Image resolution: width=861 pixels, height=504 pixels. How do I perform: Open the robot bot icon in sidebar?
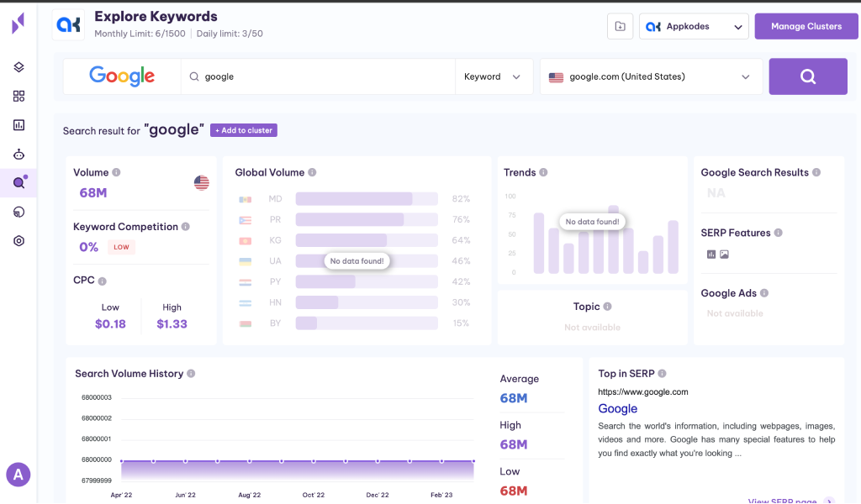click(18, 154)
